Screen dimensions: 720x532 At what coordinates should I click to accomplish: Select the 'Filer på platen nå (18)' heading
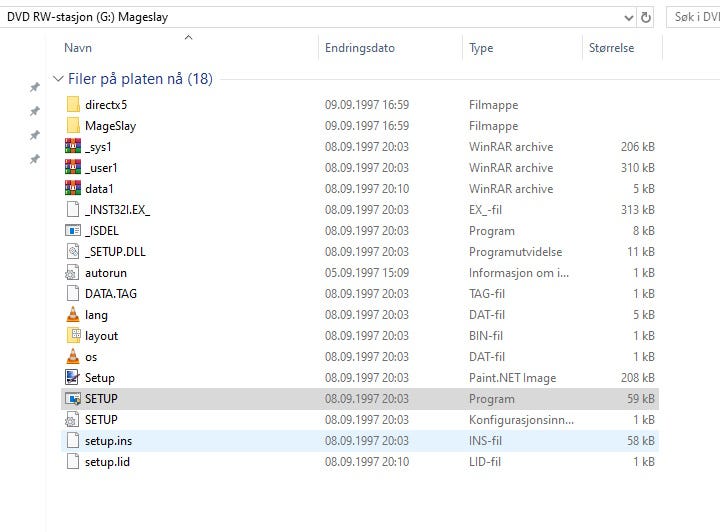[140, 79]
